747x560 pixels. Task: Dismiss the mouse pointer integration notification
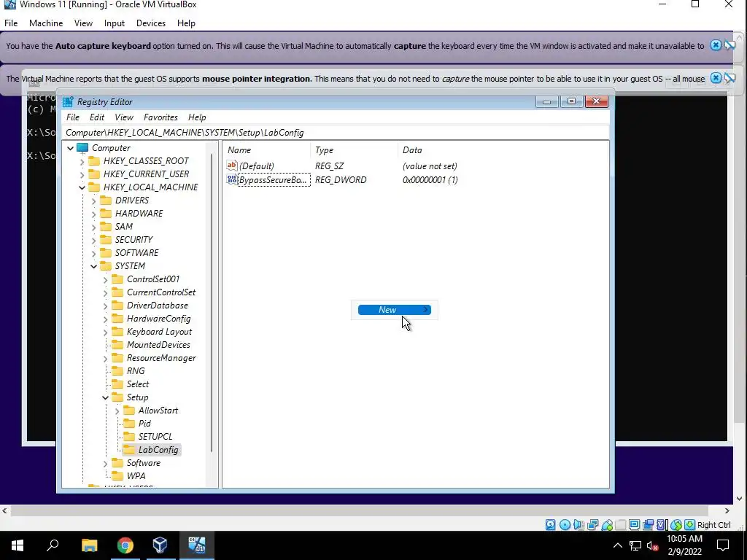716,77
